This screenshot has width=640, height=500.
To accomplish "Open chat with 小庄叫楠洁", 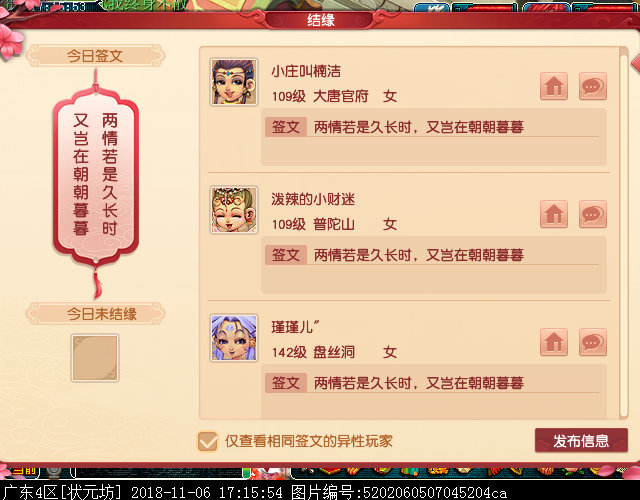I will (x=593, y=86).
